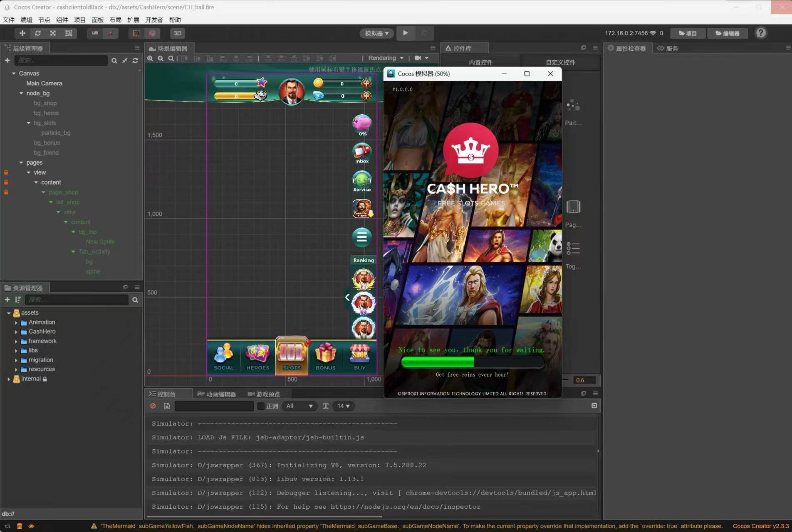Expand the internal assets database
The height and width of the screenshot is (532, 792).
[x=9, y=379]
